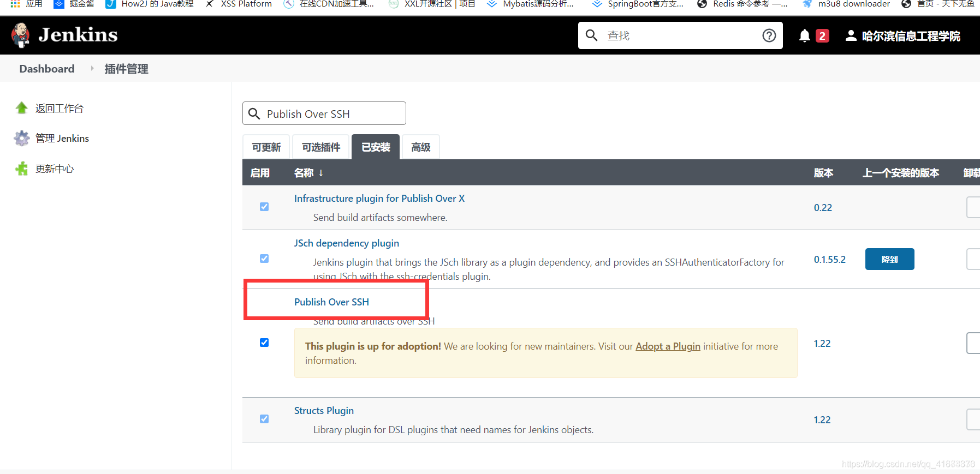Click the search magnifier icon in header
Image resolution: width=980 pixels, height=474 pixels.
(592, 35)
